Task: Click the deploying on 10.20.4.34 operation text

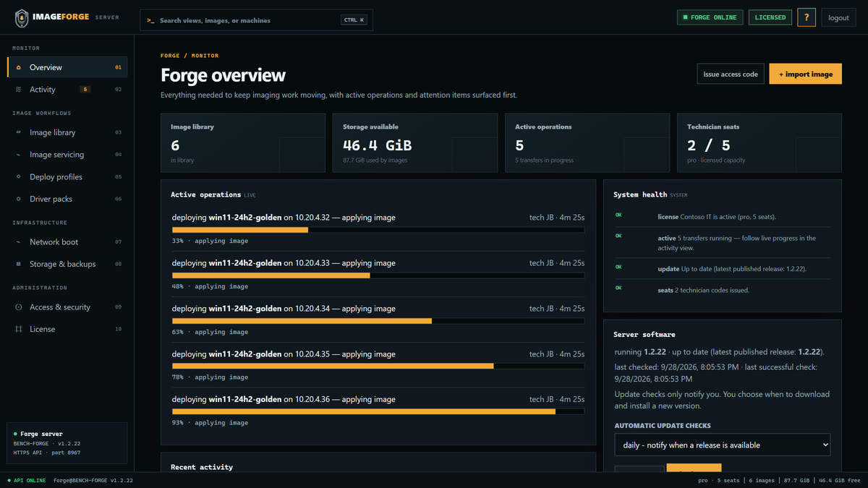Action: 284,309
